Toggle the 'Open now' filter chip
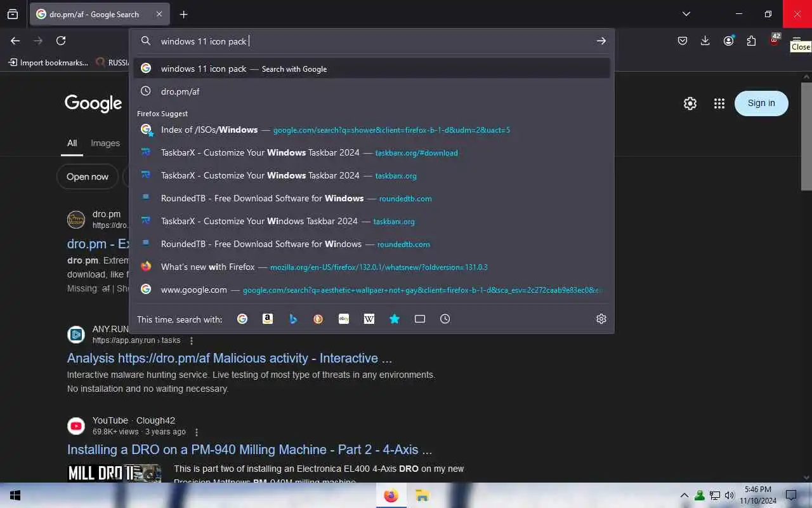 coord(88,177)
